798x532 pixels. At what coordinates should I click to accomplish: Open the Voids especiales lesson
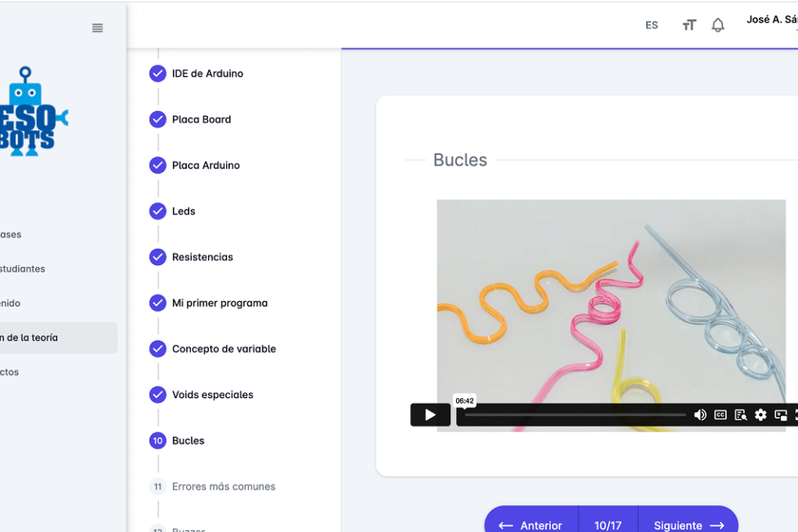click(x=212, y=395)
